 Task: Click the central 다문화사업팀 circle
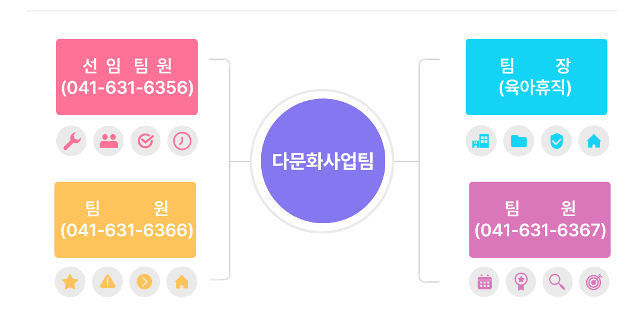pyautogui.click(x=323, y=161)
